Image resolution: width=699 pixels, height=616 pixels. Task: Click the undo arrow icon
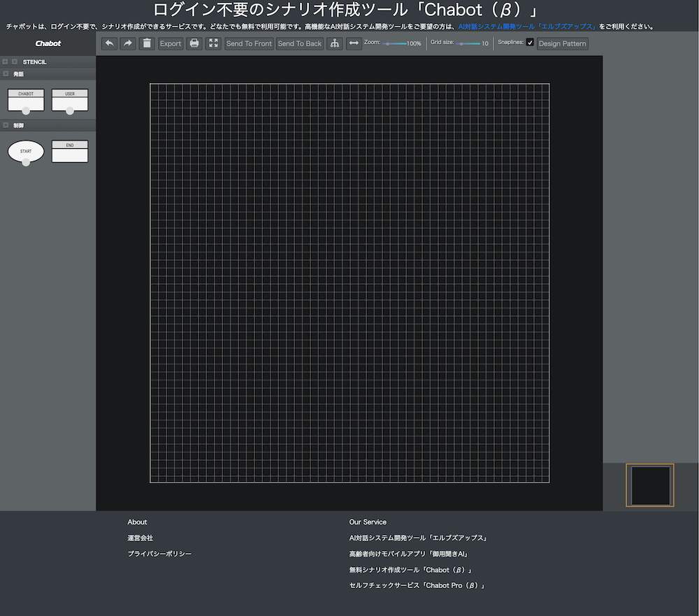click(x=109, y=43)
